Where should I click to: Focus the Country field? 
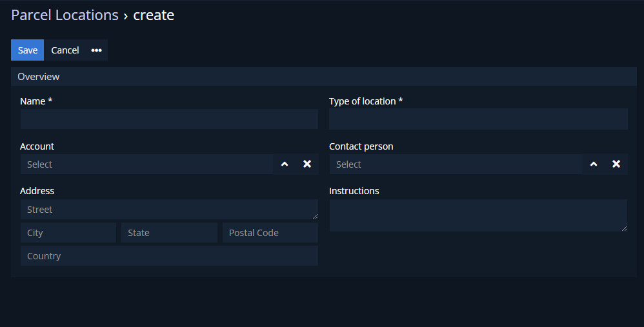169,255
